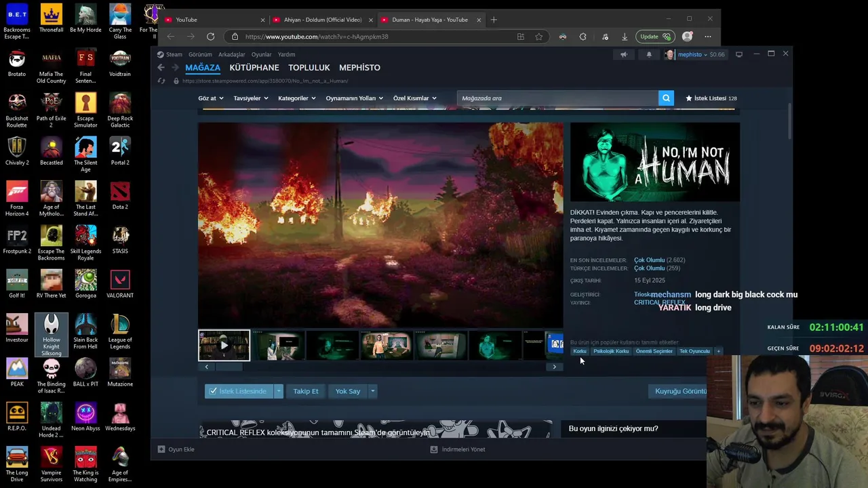The width and height of the screenshot is (868, 488).
Task: Click the Mağazada ara search field
Action: pos(557,98)
